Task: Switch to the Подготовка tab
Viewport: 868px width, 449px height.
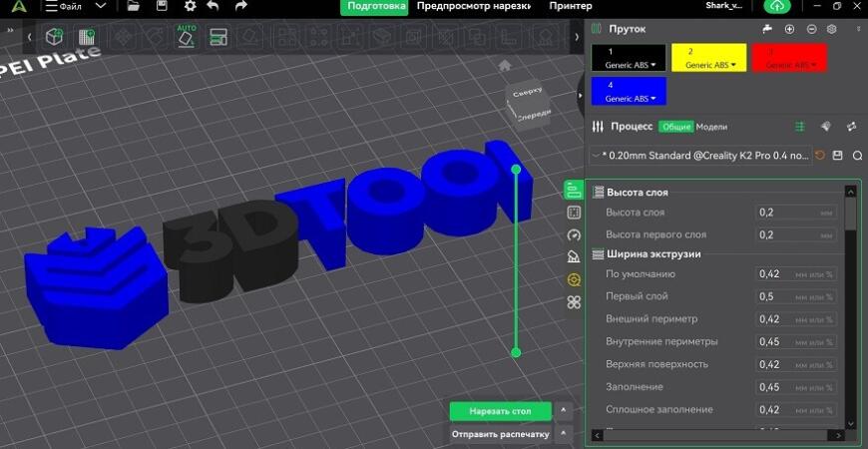Action: coord(374,6)
